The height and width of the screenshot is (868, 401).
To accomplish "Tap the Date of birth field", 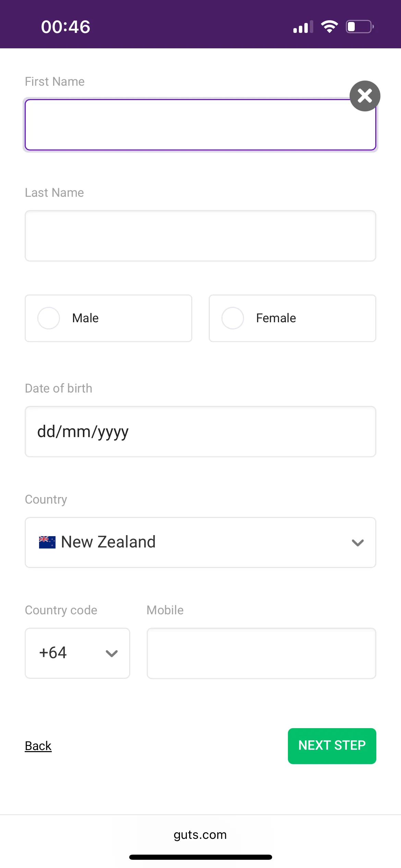I will pos(200,432).
